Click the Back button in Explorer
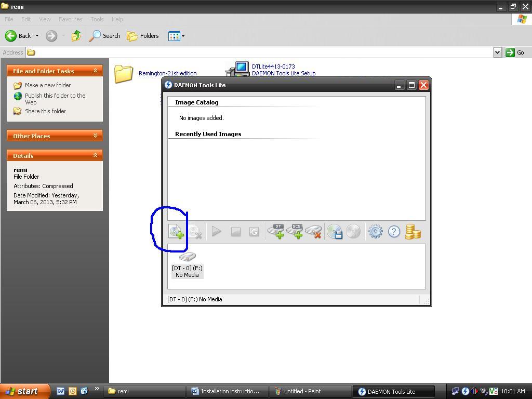This screenshot has width=532, height=399. coord(18,36)
